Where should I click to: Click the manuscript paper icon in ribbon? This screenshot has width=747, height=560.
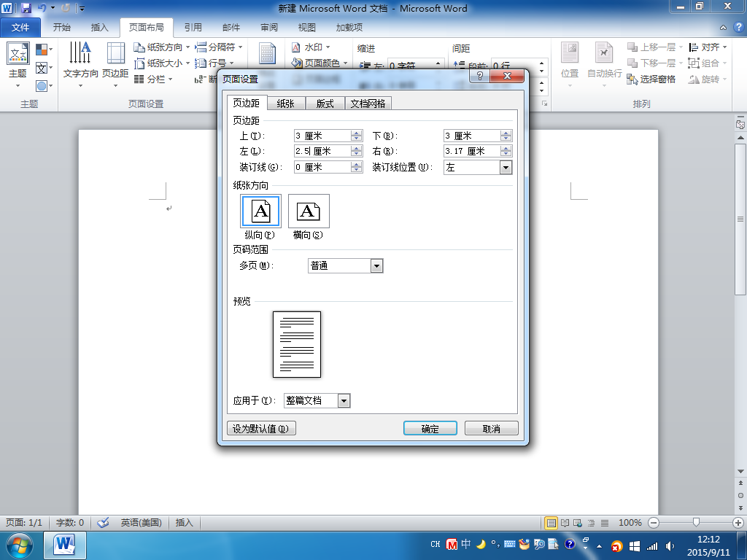267,53
